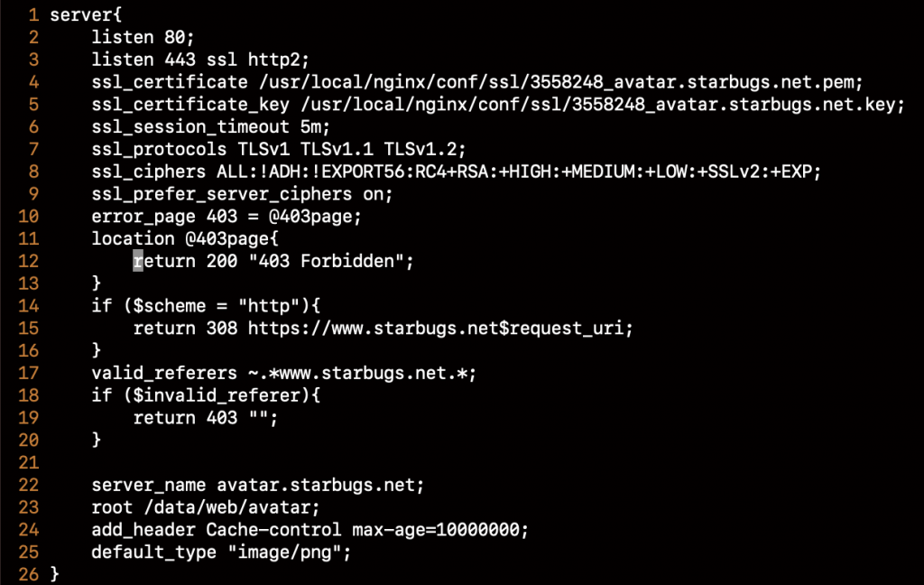Click the ssl_certificate .pem file path
The image size is (924, 585).
pos(561,82)
